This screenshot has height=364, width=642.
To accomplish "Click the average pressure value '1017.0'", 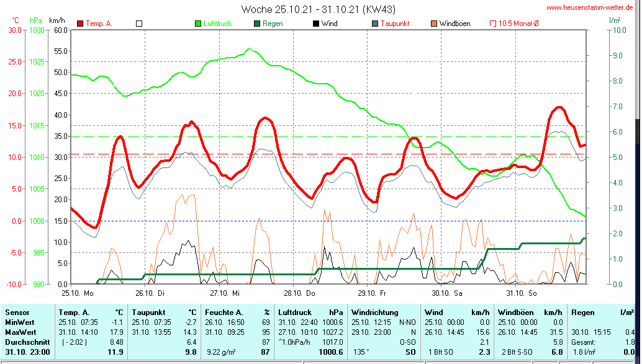I will pyautogui.click(x=332, y=342).
